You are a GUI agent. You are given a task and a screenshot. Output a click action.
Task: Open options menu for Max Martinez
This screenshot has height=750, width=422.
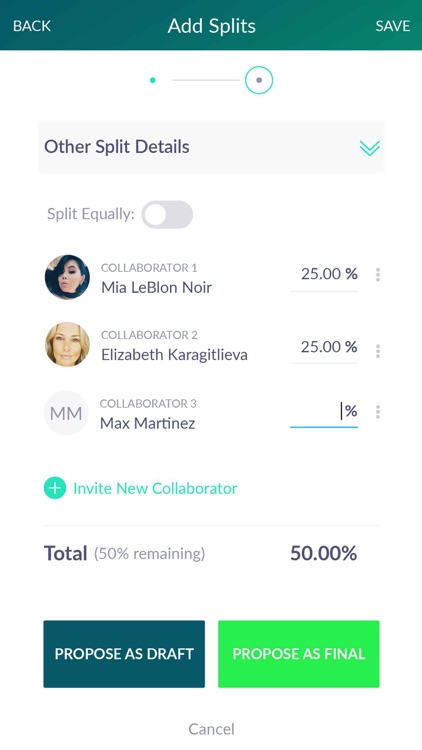[x=378, y=412]
